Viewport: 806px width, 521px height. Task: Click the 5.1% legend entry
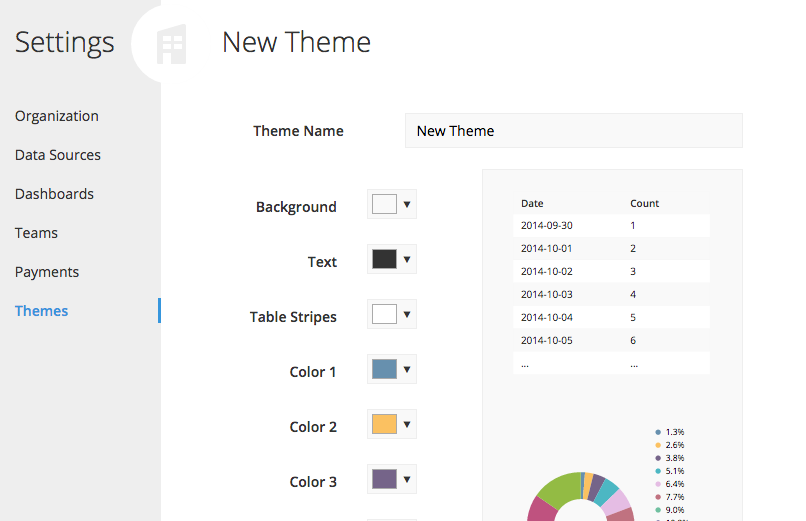tap(670, 471)
